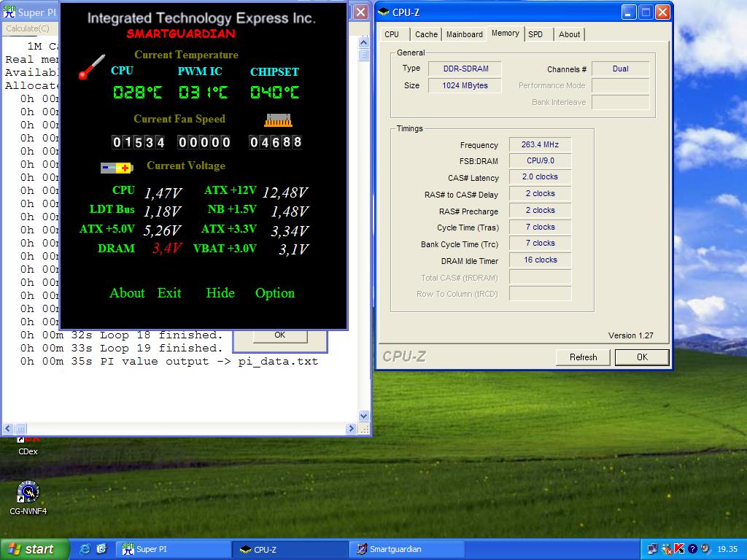Click the DRAM Idle Timer 16 clocks field

[540, 260]
